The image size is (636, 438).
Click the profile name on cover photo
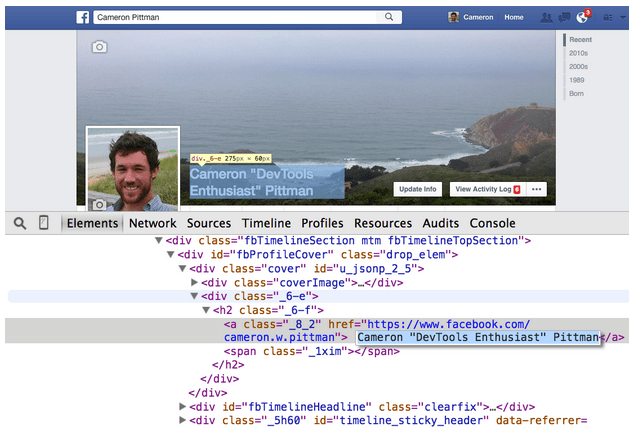click(x=251, y=182)
